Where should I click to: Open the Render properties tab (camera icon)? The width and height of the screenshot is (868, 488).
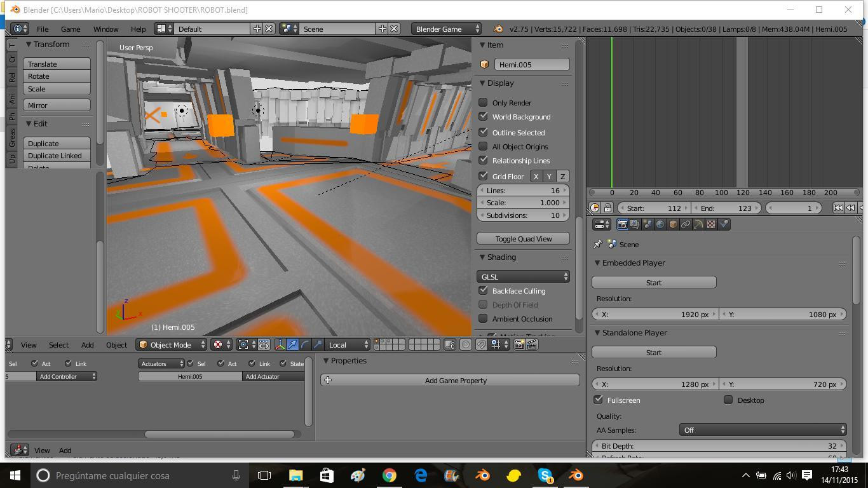point(622,224)
